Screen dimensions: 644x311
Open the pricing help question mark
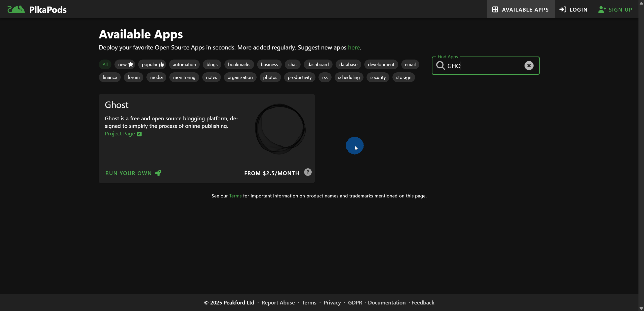[308, 172]
